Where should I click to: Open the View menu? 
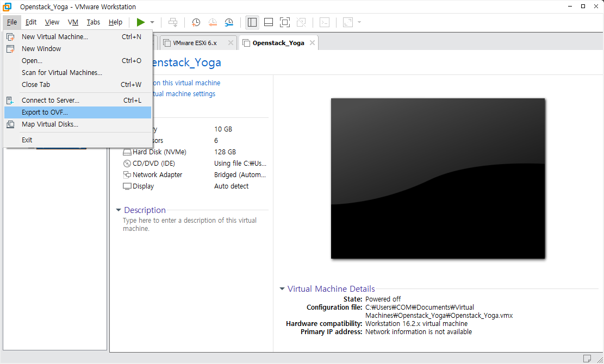[x=52, y=22]
